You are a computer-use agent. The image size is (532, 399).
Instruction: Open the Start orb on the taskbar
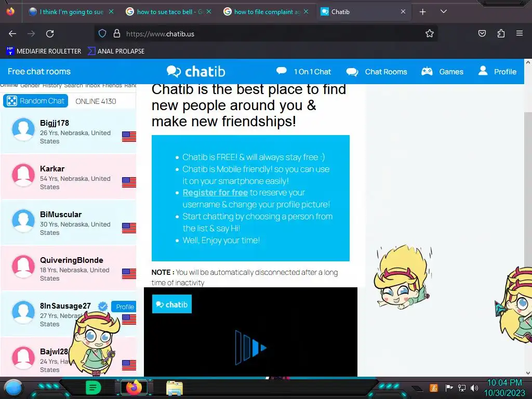point(14,388)
